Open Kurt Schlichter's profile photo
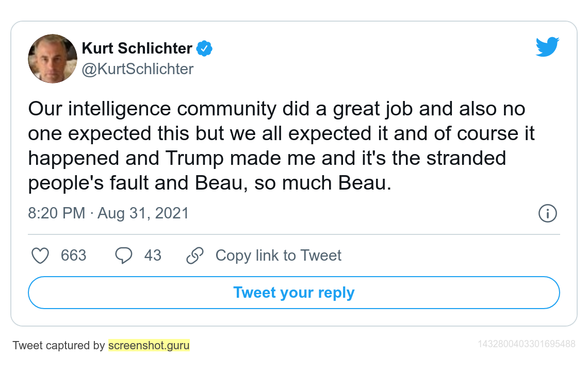Screen dimensions: 588x374 point(53,59)
